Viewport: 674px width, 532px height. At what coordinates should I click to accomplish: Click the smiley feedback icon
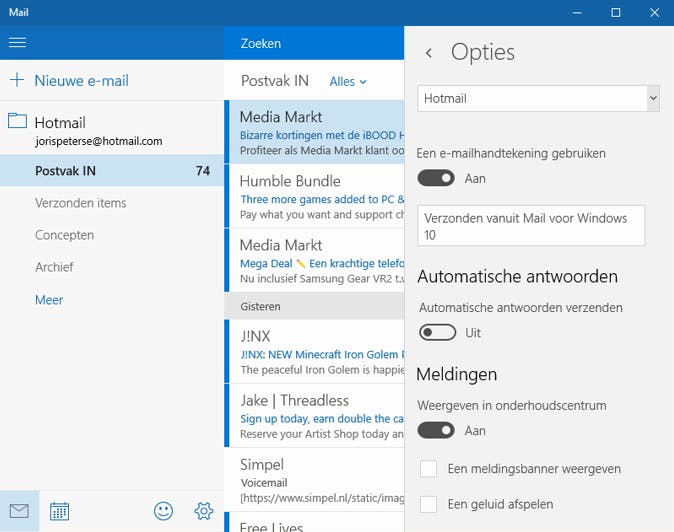coord(163,511)
